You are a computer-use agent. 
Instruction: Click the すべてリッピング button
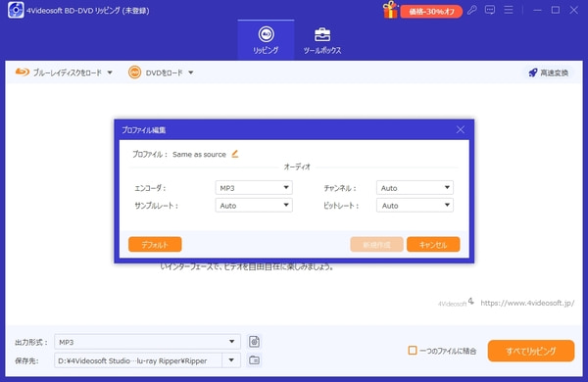tap(531, 351)
